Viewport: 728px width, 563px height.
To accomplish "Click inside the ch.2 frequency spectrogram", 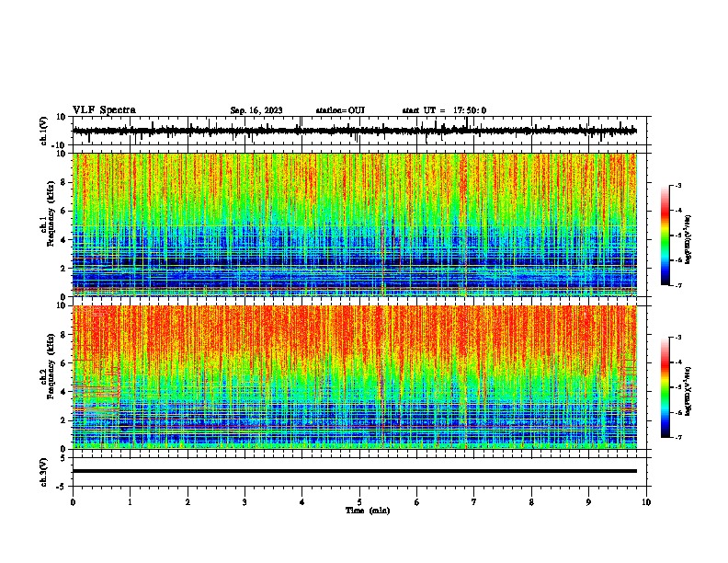I will point(355,377).
